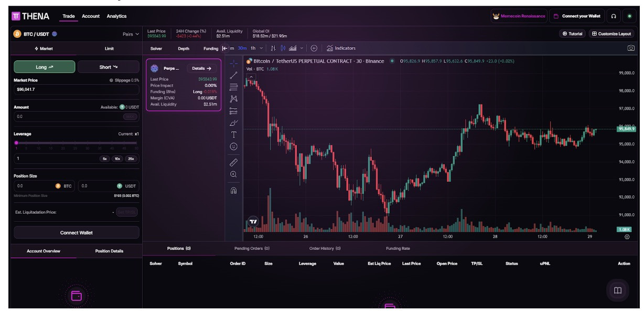
Task: Open Customize Layout
Action: pos(611,34)
